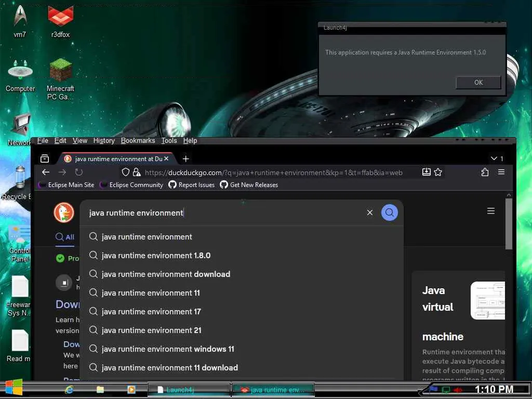Open the Eclipse Main Site bookmark
The image size is (532, 399).
66,184
